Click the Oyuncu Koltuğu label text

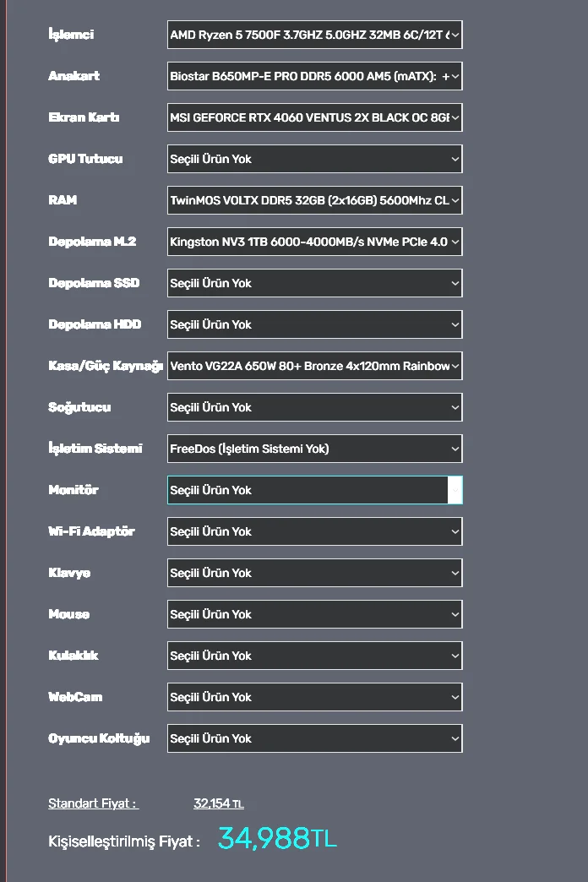pyautogui.click(x=99, y=738)
